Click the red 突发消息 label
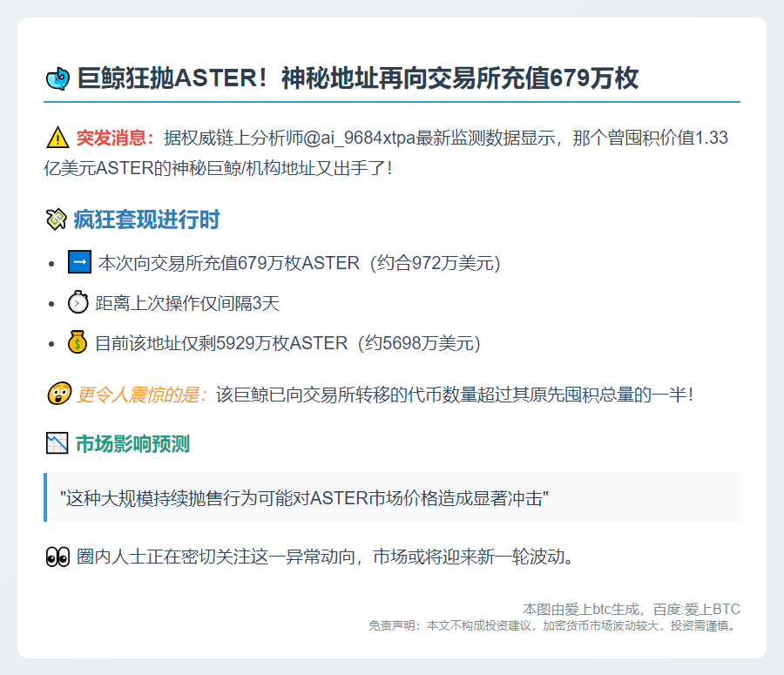The width and height of the screenshot is (784, 675). tap(114, 138)
